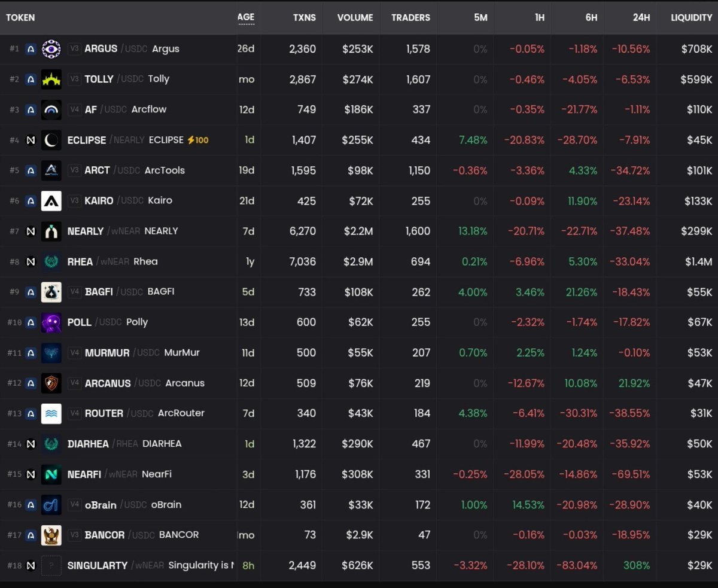The width and height of the screenshot is (718, 588).
Task: Sort by the 1H column header
Action: (x=540, y=17)
